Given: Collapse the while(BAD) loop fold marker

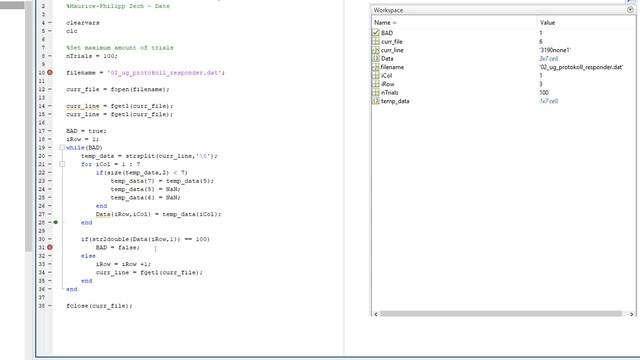Looking at the screenshot, I should pyautogui.click(x=62, y=147).
